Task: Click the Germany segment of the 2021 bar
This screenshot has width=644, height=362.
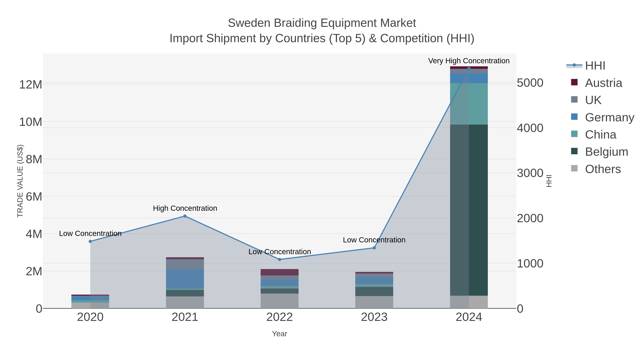Action: [x=185, y=279]
